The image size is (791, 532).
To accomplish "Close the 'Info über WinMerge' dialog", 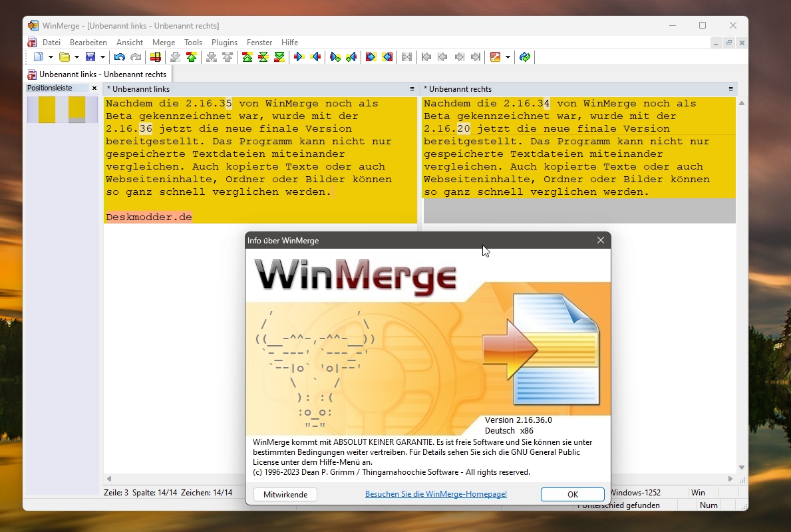I will click(600, 241).
